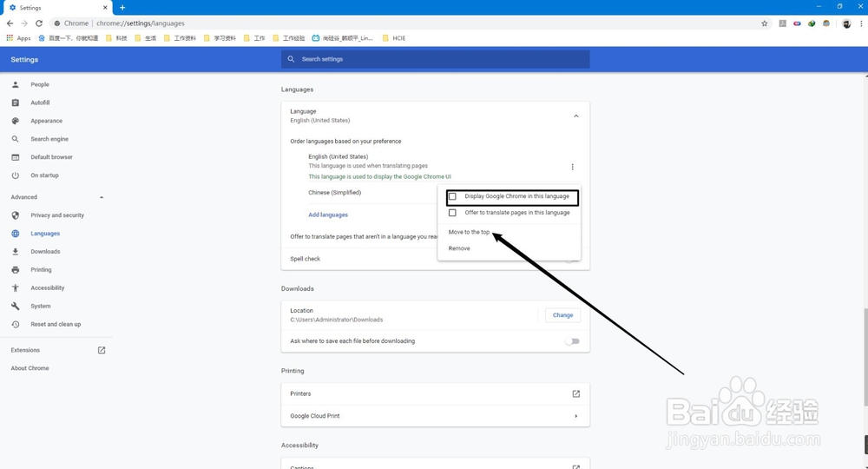Open the About Chrome link

point(30,368)
